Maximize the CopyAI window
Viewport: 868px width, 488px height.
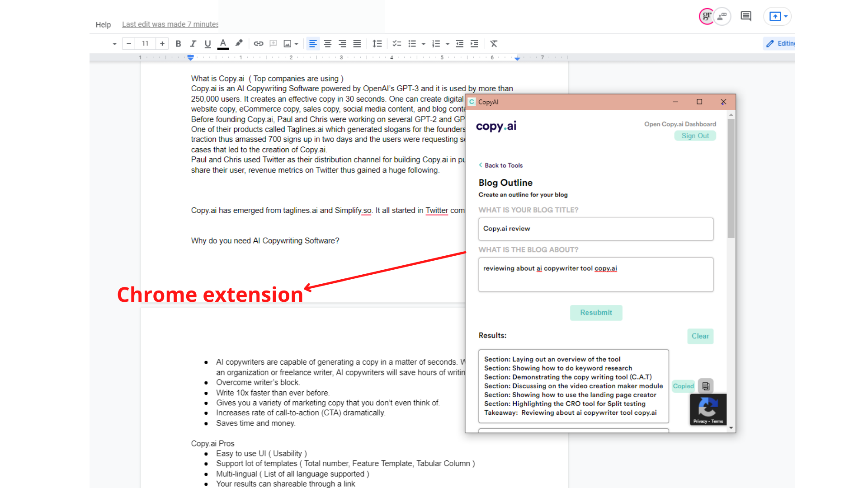click(699, 102)
